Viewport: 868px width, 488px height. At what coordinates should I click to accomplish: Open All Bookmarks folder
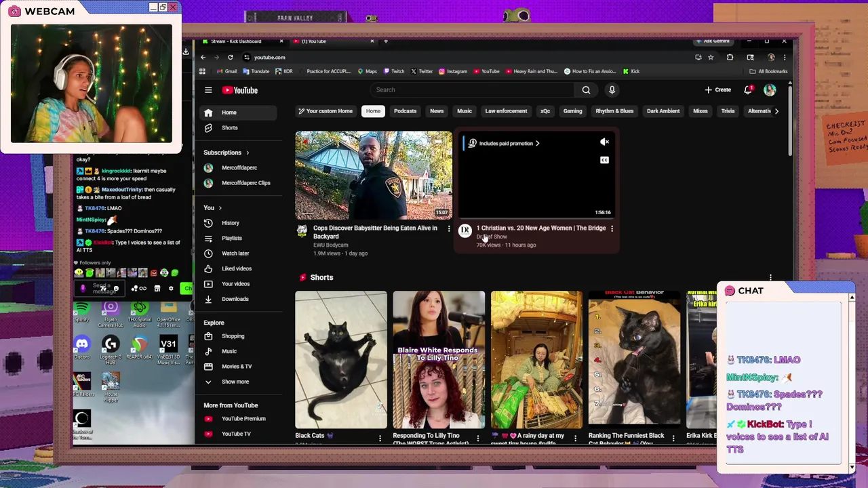point(768,71)
